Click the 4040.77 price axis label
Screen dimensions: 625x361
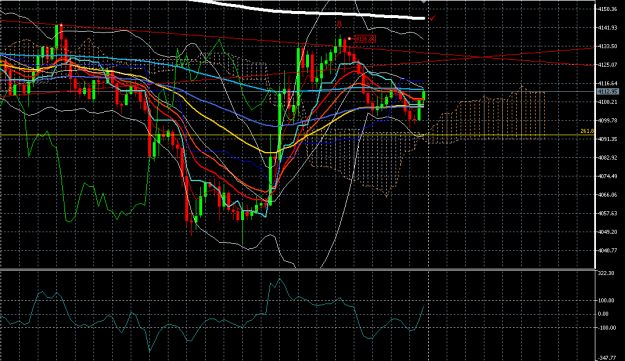click(x=607, y=251)
